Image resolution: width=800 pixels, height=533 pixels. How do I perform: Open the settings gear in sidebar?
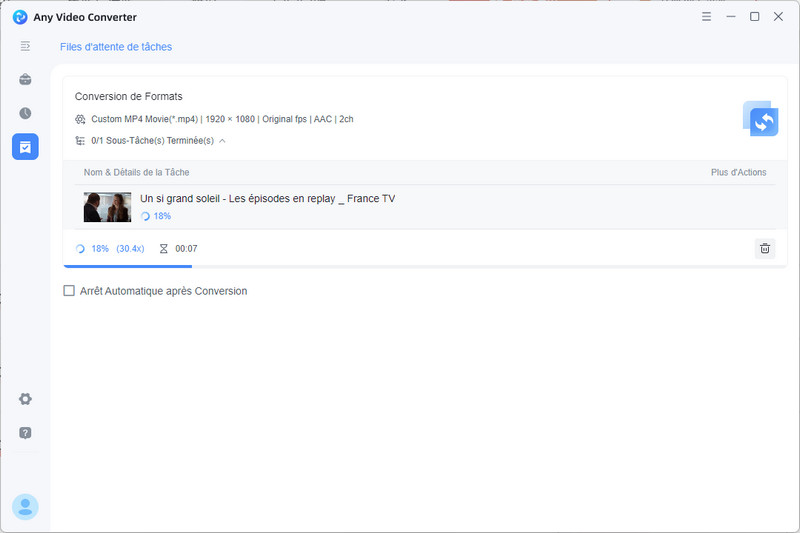[25, 399]
